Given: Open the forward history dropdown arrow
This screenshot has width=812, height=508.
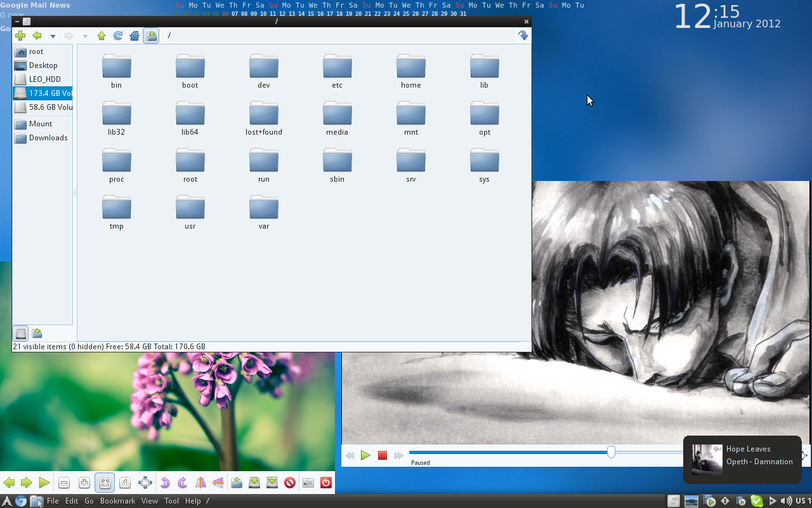Looking at the screenshot, I should click(x=85, y=36).
